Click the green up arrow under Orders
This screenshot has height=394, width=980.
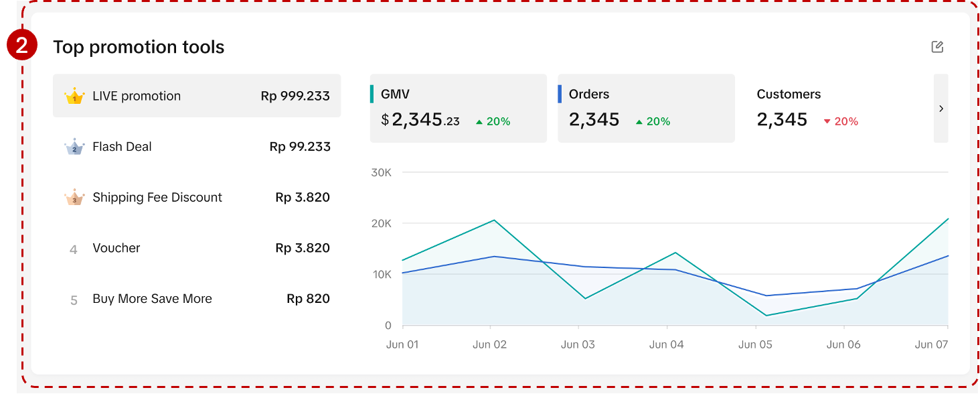click(639, 122)
